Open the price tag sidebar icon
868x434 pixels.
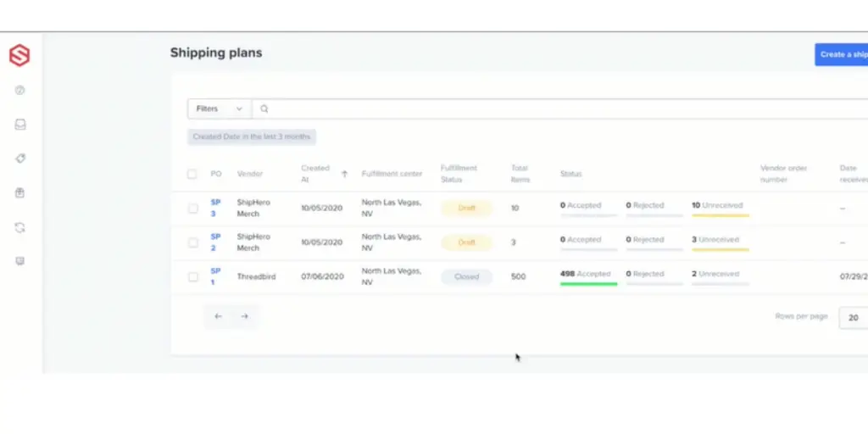(x=20, y=159)
